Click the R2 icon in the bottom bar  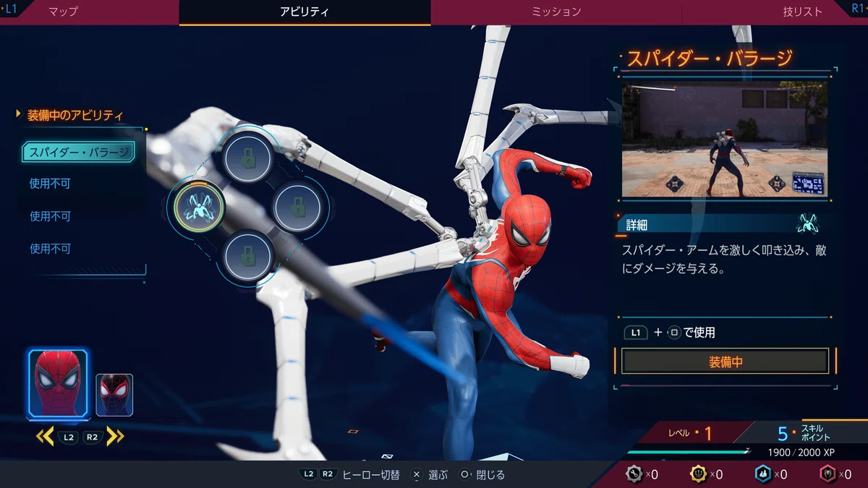click(x=328, y=474)
